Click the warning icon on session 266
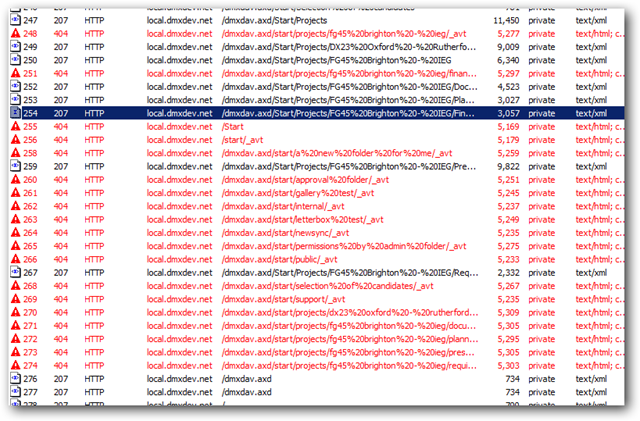The height and width of the screenshot is (421, 640). (x=16, y=259)
